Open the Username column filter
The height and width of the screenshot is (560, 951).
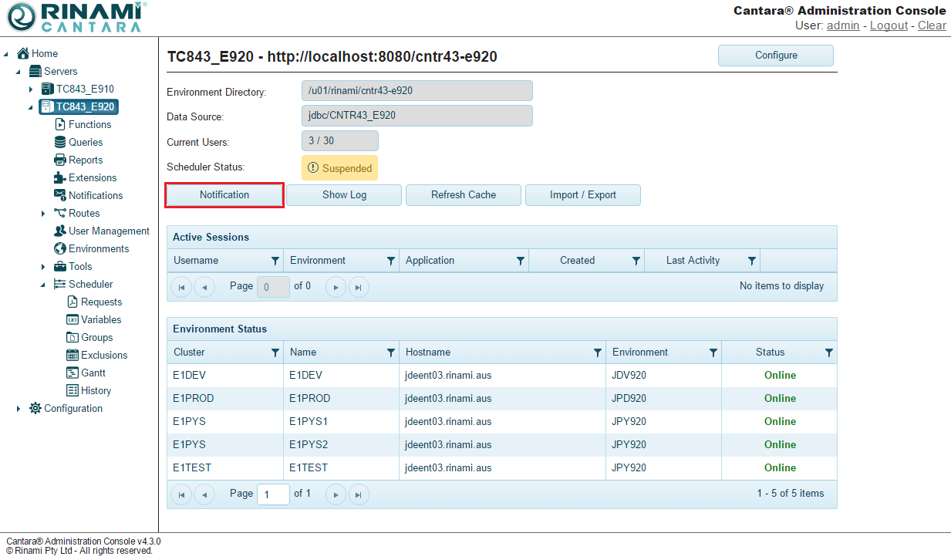(x=275, y=261)
